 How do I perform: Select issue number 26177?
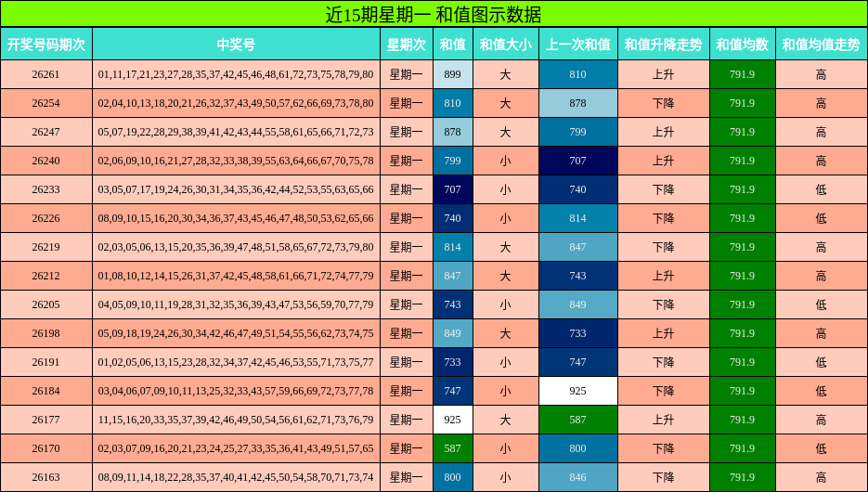[45, 420]
